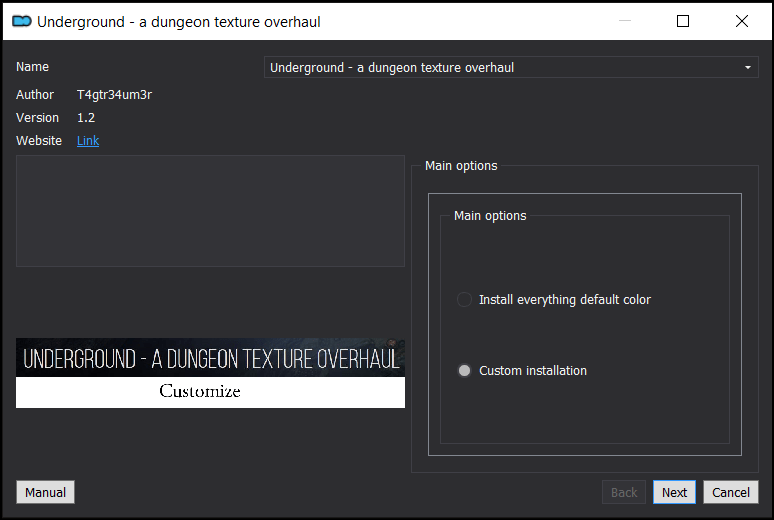Proceed with the Next button

674,492
